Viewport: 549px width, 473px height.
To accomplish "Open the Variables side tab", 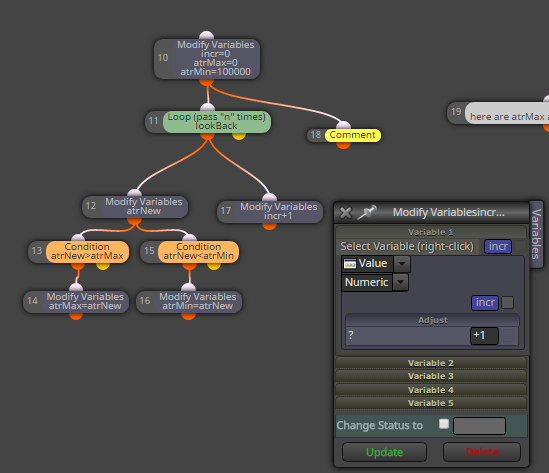I will (536, 234).
